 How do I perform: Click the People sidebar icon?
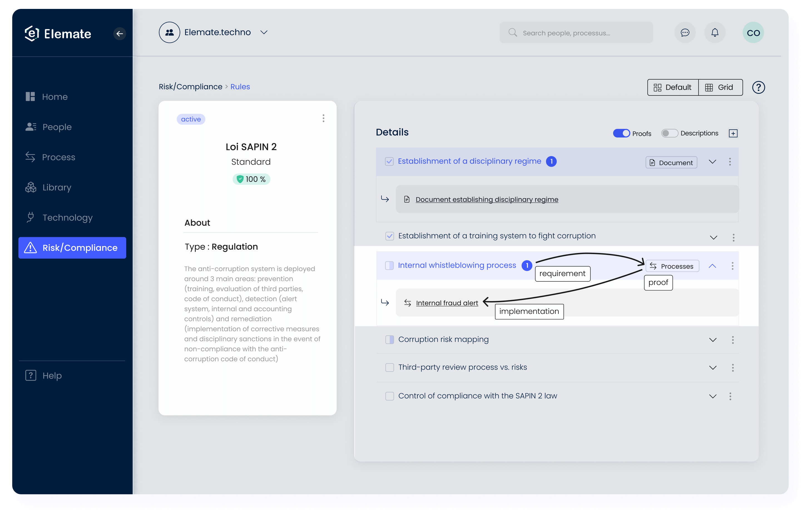tap(30, 127)
